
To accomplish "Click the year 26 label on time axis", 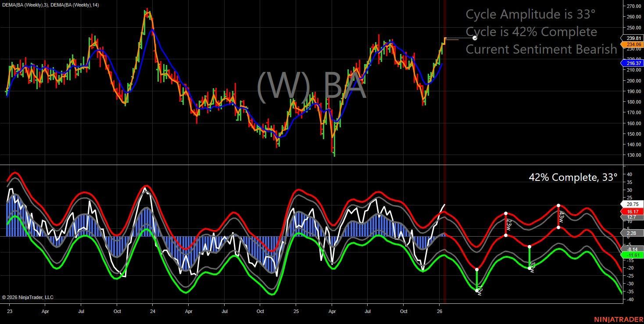I will [440, 311].
